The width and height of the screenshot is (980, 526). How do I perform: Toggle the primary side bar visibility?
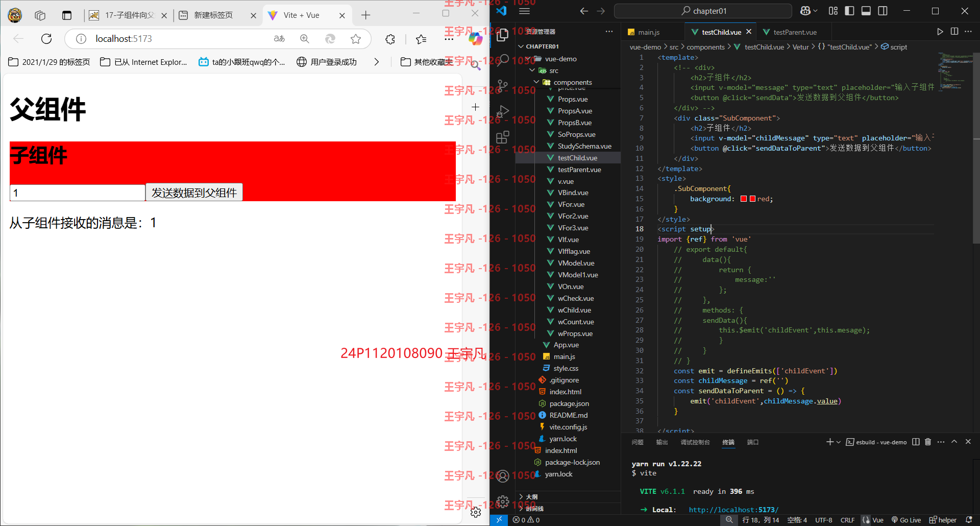point(850,11)
